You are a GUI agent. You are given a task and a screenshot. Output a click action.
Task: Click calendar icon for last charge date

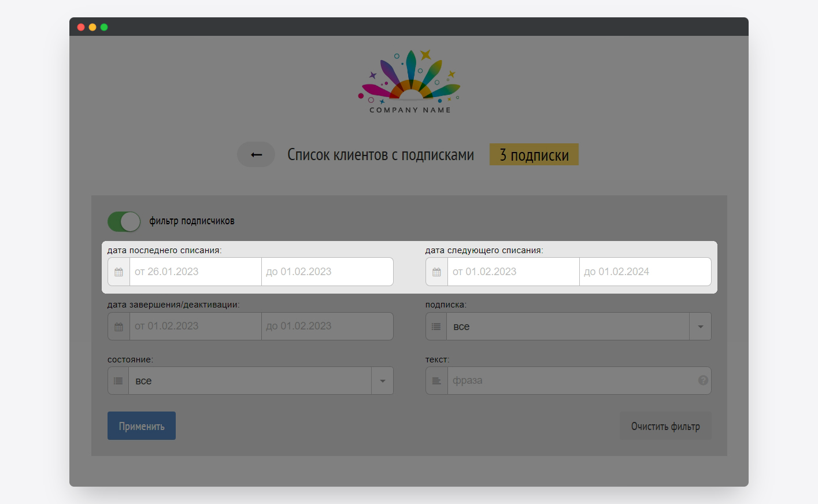pos(119,272)
